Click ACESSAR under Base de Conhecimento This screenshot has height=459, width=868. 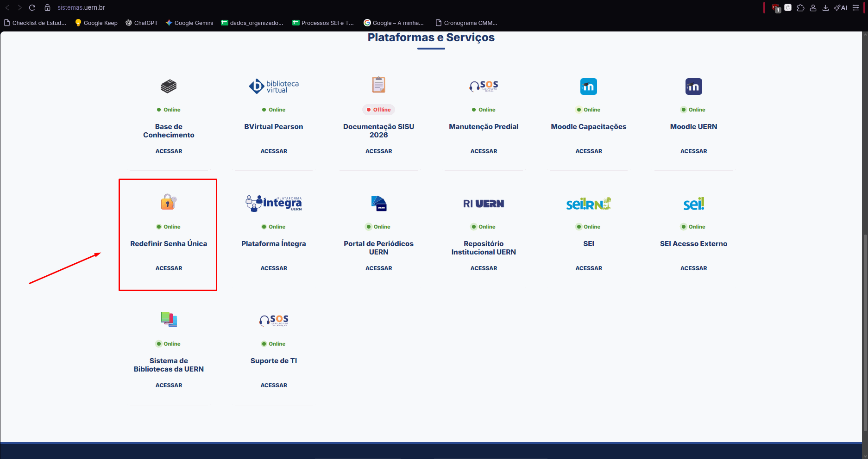tap(169, 151)
